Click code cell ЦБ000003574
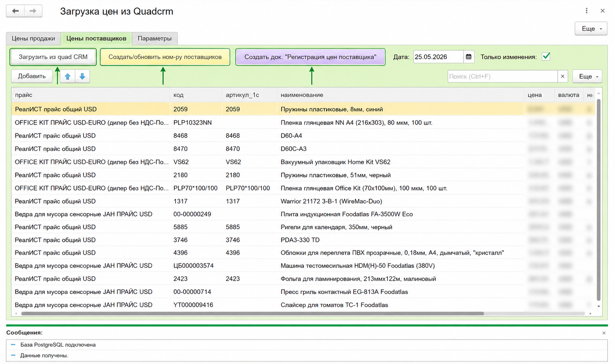 [x=196, y=266]
